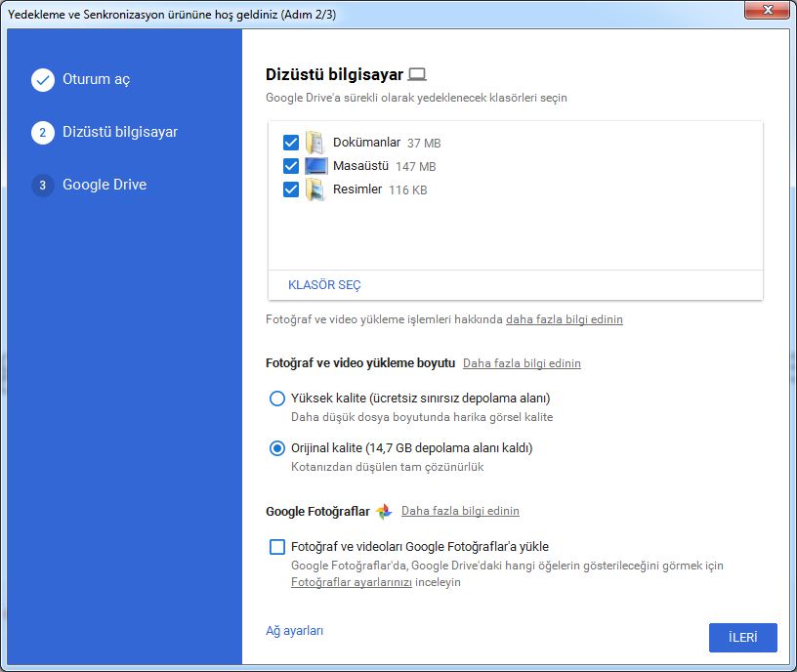Open the Google Drive step

coord(105,185)
